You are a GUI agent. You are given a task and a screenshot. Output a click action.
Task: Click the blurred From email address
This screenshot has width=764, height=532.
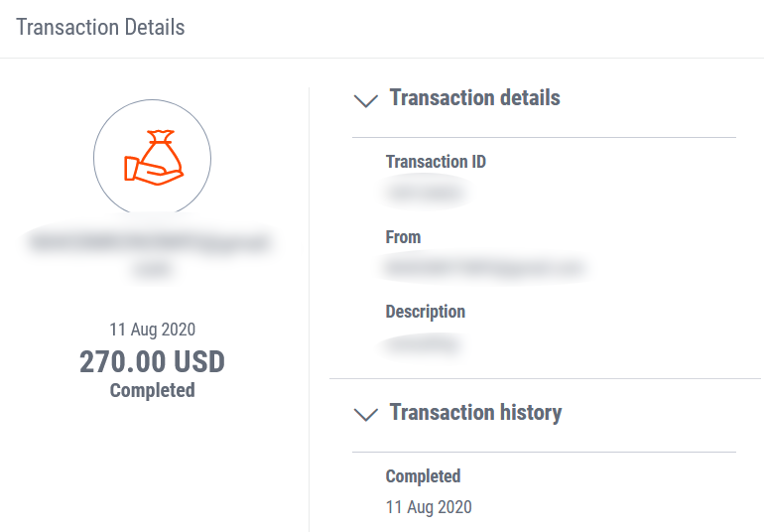(485, 267)
